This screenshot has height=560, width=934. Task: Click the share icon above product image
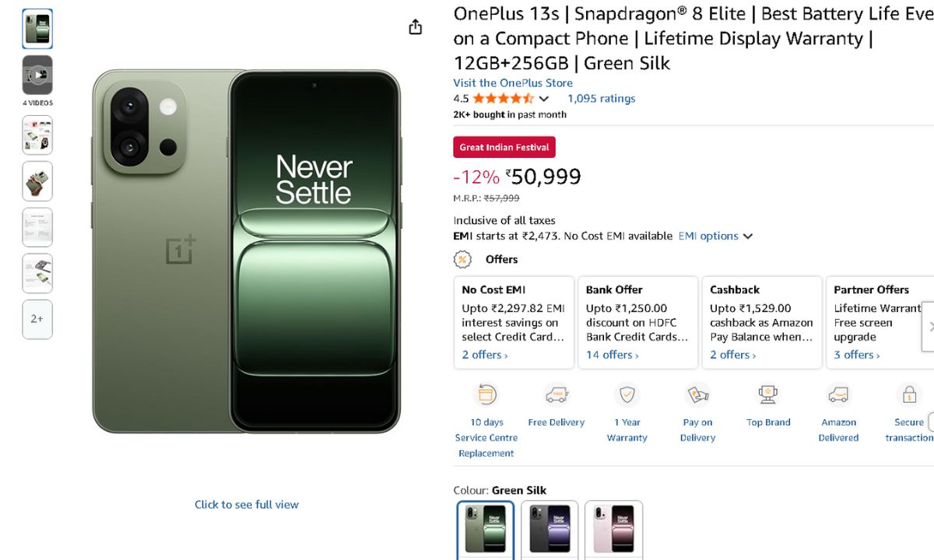pyautogui.click(x=416, y=27)
